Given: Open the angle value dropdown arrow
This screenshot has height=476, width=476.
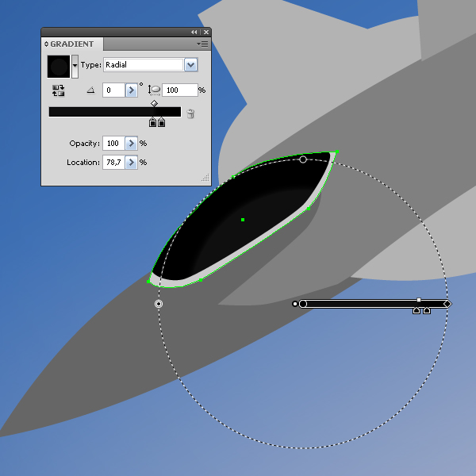Looking at the screenshot, I should pos(132,90).
